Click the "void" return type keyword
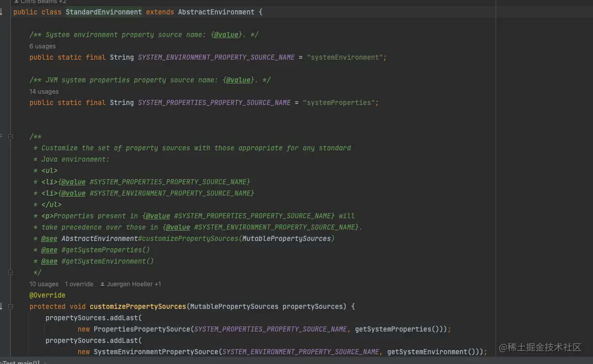This screenshot has width=593, height=364. point(77,306)
